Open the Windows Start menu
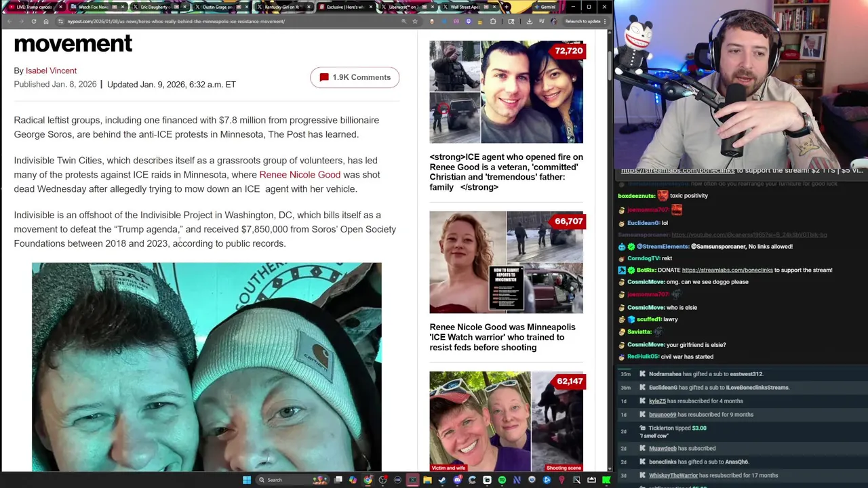 [x=247, y=480]
